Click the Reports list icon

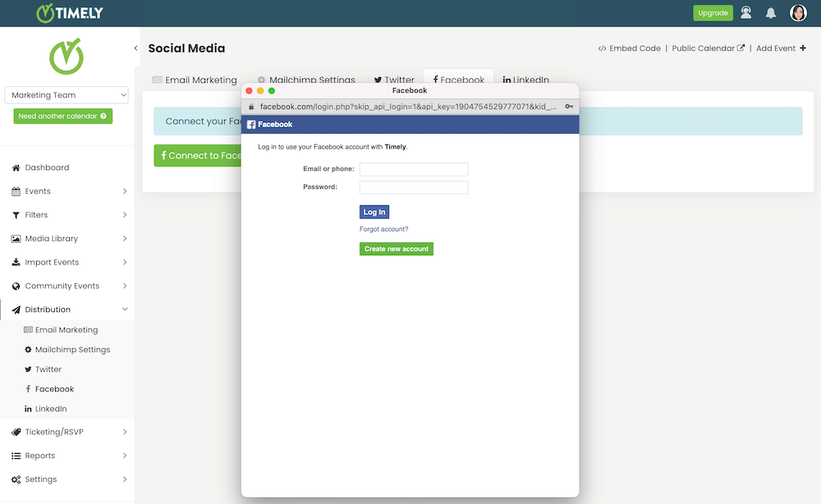tap(16, 456)
